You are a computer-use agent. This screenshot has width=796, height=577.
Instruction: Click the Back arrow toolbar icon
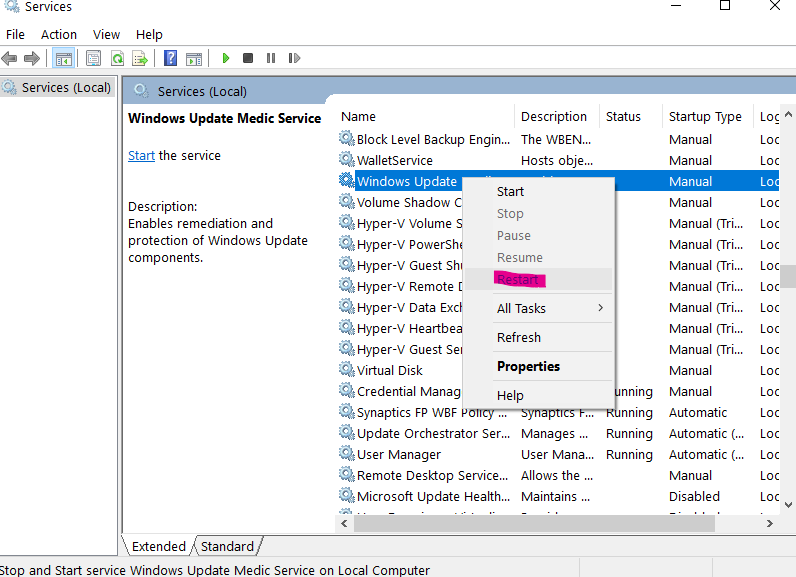[9, 58]
